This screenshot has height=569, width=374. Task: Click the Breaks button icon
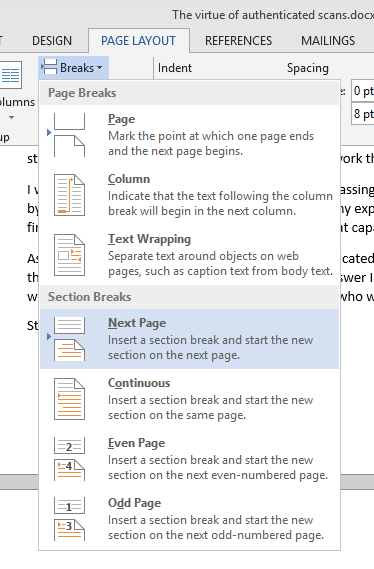50,67
